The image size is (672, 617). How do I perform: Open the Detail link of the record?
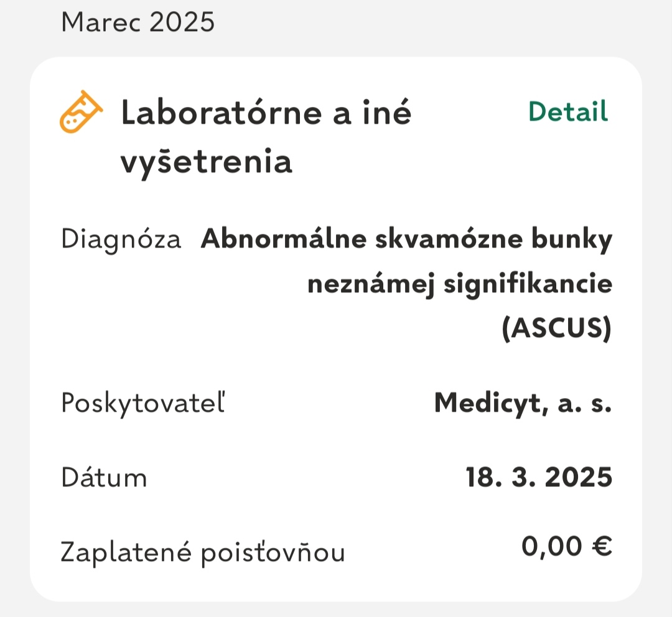pyautogui.click(x=568, y=112)
